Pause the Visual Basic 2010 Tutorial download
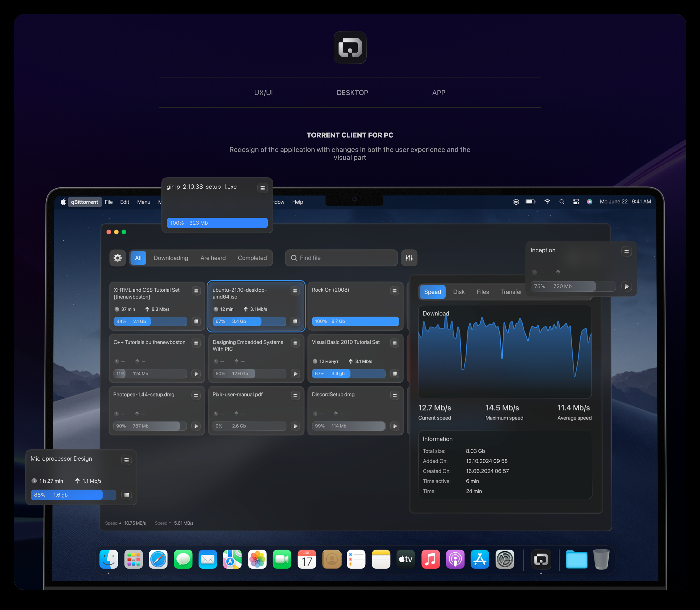This screenshot has width=700, height=610. (395, 374)
